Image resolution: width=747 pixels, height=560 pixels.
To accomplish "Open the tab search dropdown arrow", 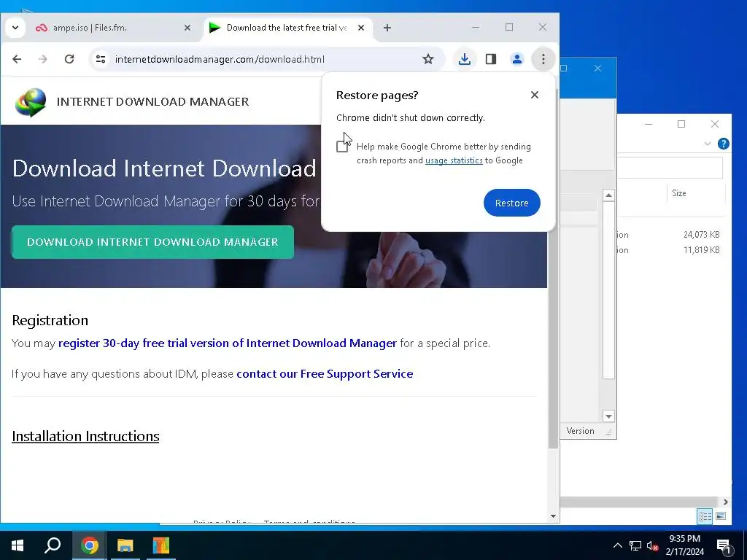I will point(15,28).
